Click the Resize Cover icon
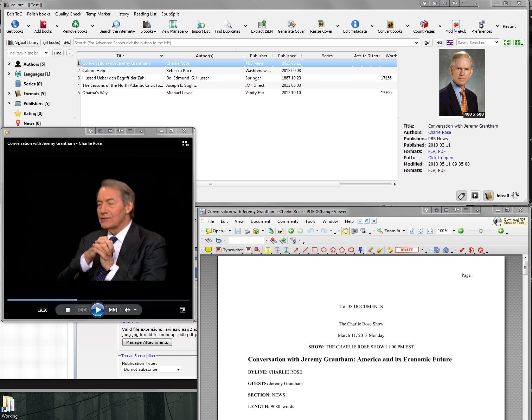Image resolution: width=532 pixels, height=420 pixels. [x=321, y=24]
